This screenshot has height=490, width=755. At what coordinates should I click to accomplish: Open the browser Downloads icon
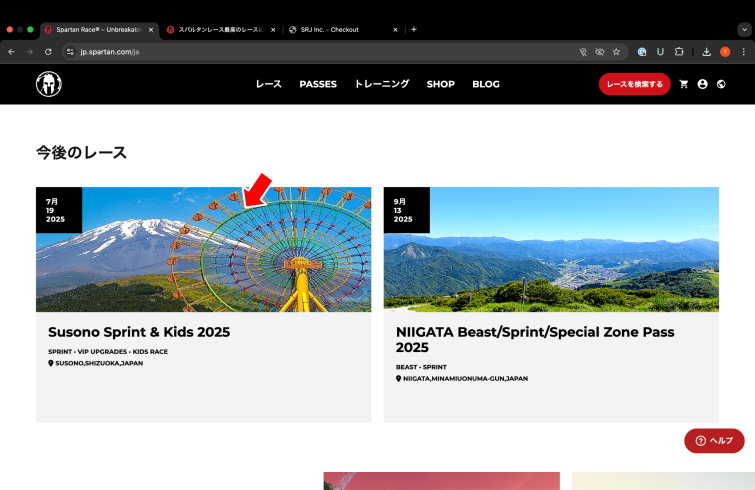click(x=706, y=52)
